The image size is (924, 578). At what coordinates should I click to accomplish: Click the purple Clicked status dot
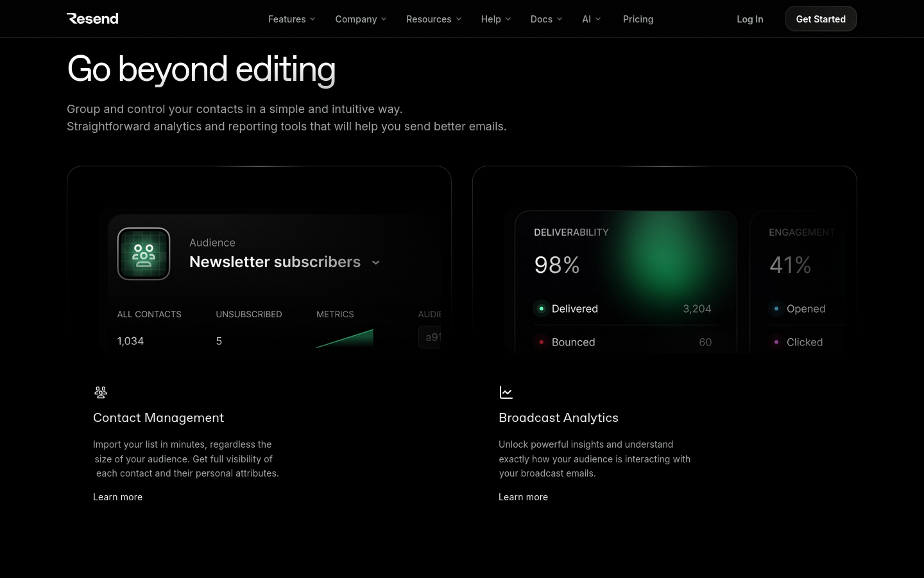pos(776,342)
